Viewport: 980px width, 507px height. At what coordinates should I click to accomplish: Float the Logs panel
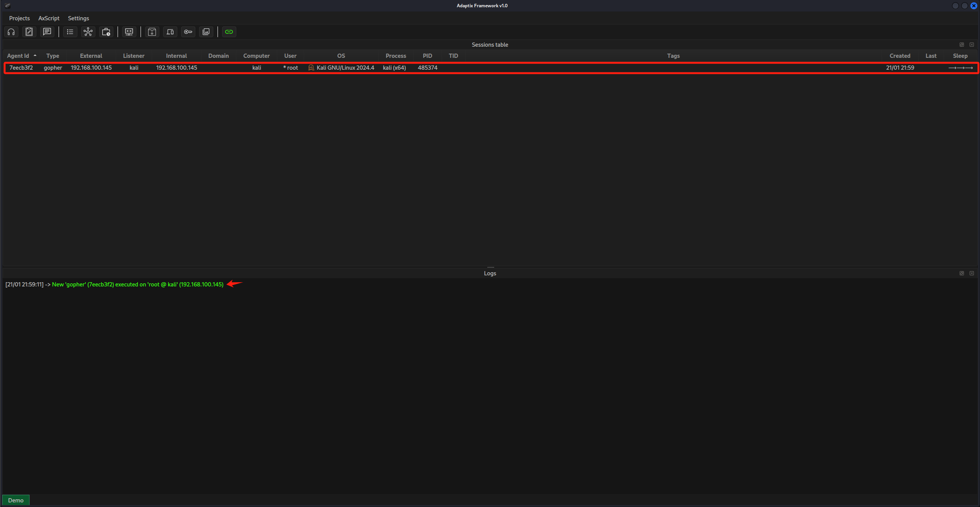click(x=962, y=273)
